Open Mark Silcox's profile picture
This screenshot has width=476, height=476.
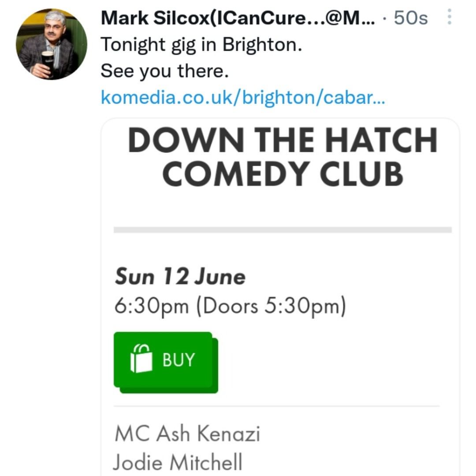click(x=51, y=44)
